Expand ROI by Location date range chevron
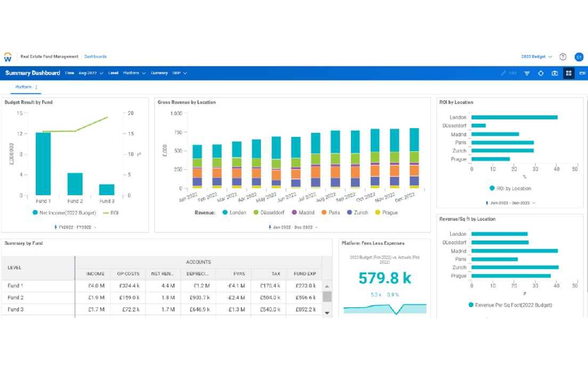The image size is (588, 368). tap(534, 203)
